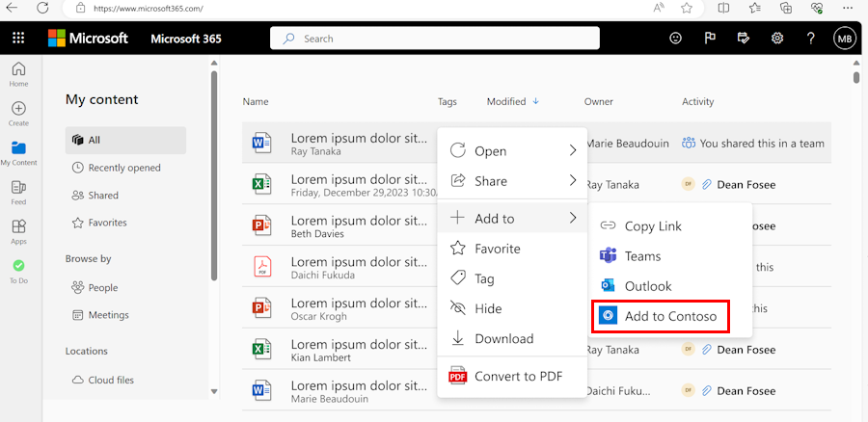Sort by Name column header
The image size is (868, 422).
click(x=256, y=102)
